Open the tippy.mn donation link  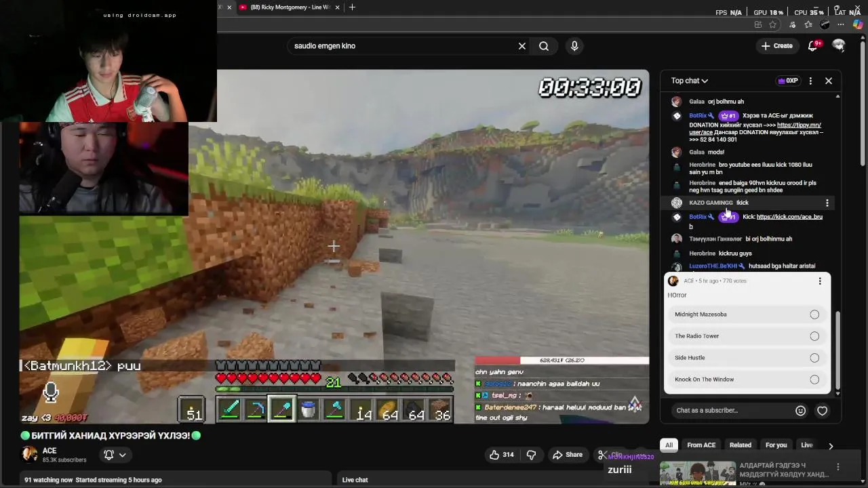(799, 125)
